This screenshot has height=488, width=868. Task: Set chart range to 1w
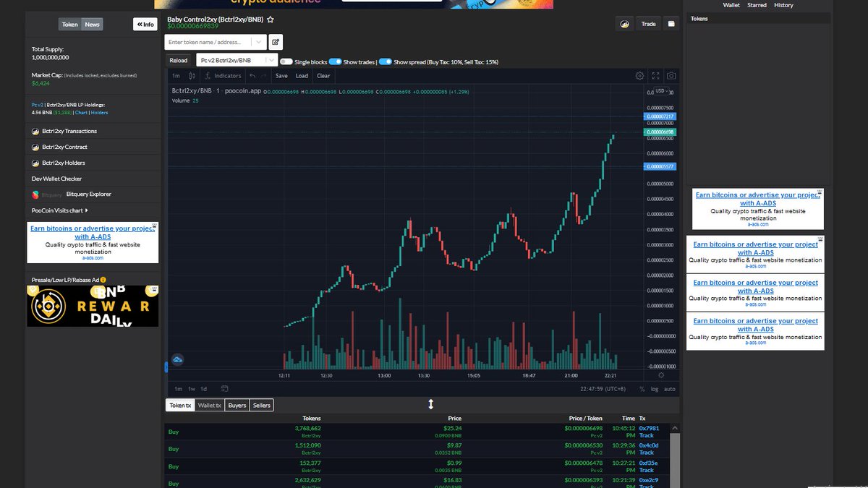[192, 389]
